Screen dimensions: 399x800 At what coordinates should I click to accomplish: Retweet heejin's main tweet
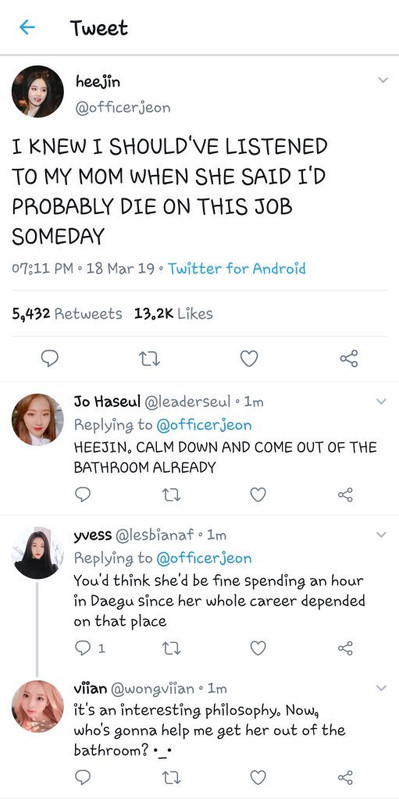tap(149, 359)
